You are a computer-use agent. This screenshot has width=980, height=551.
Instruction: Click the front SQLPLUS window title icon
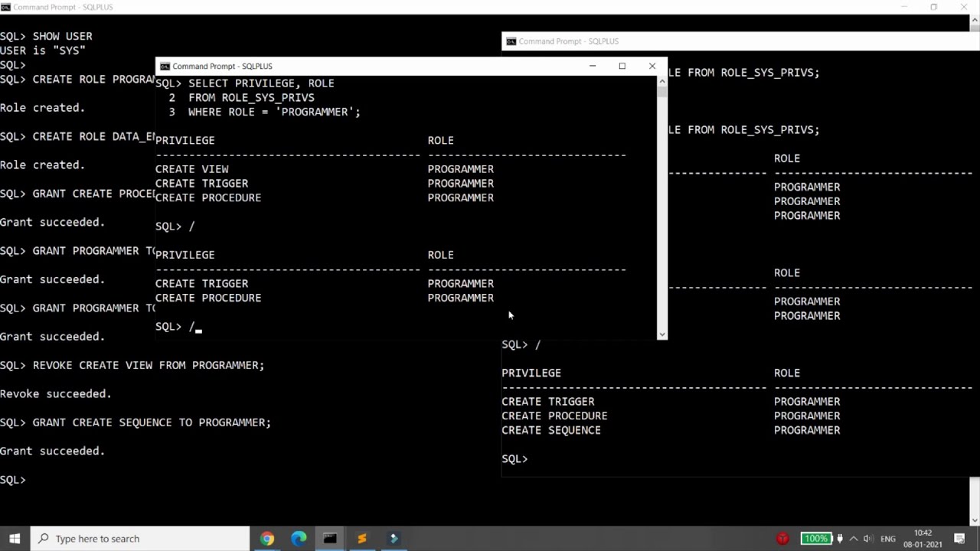[164, 67]
